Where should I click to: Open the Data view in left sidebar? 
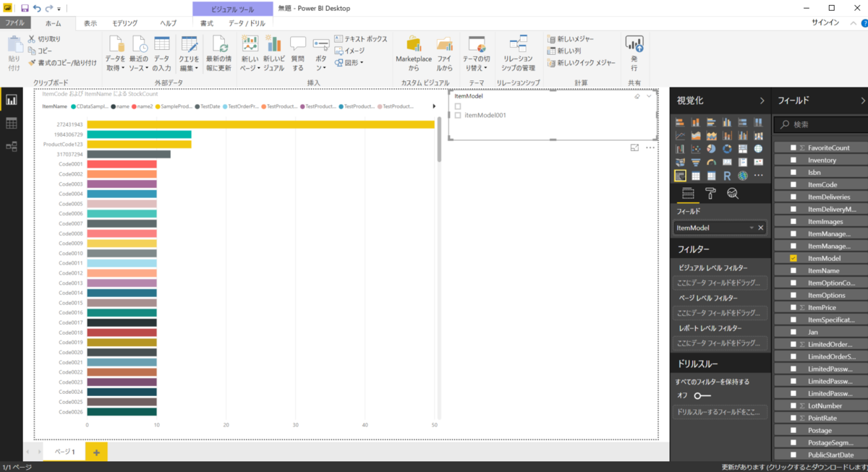click(12, 123)
